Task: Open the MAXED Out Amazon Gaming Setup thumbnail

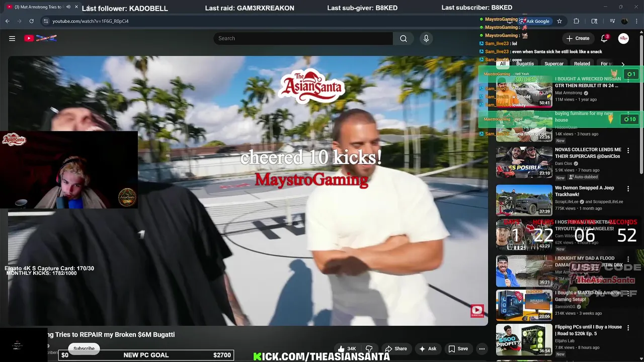Action: 524,305
